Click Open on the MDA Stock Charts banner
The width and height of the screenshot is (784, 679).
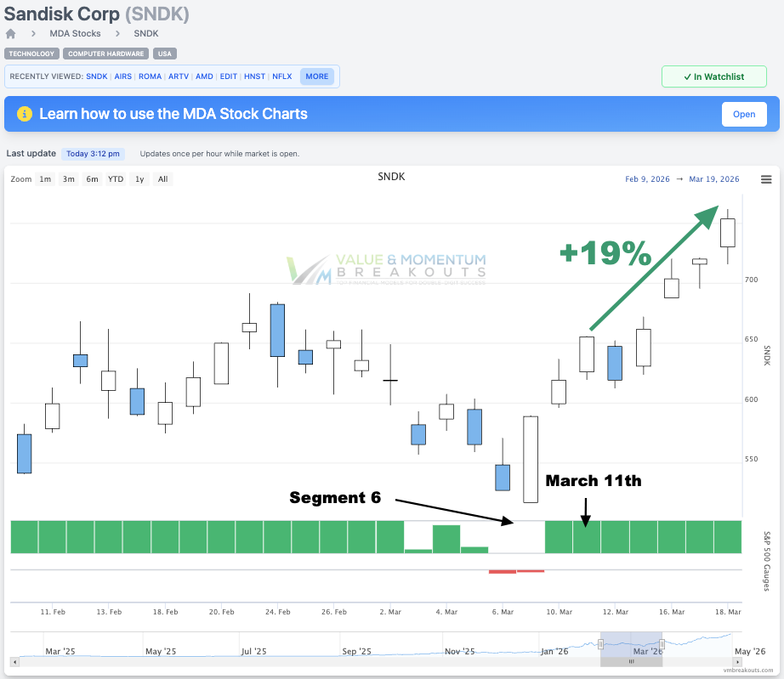744,114
